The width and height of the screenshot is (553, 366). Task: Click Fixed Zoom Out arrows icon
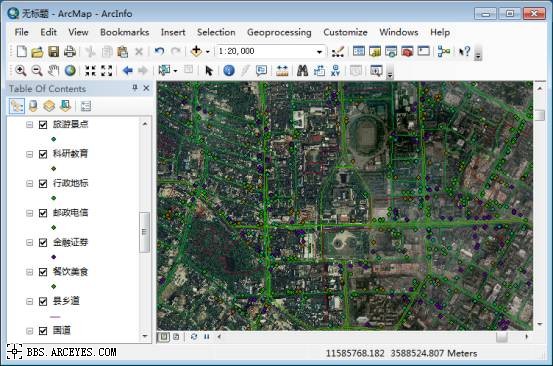107,71
